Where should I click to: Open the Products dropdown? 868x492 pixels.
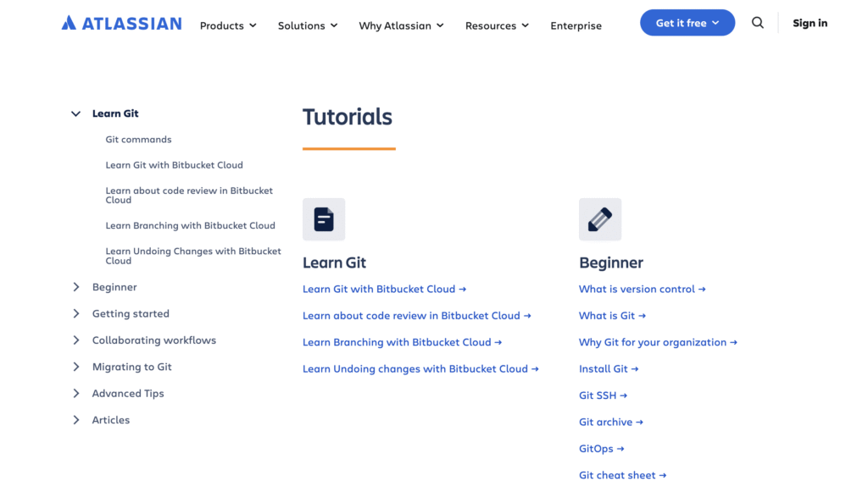[x=227, y=25]
